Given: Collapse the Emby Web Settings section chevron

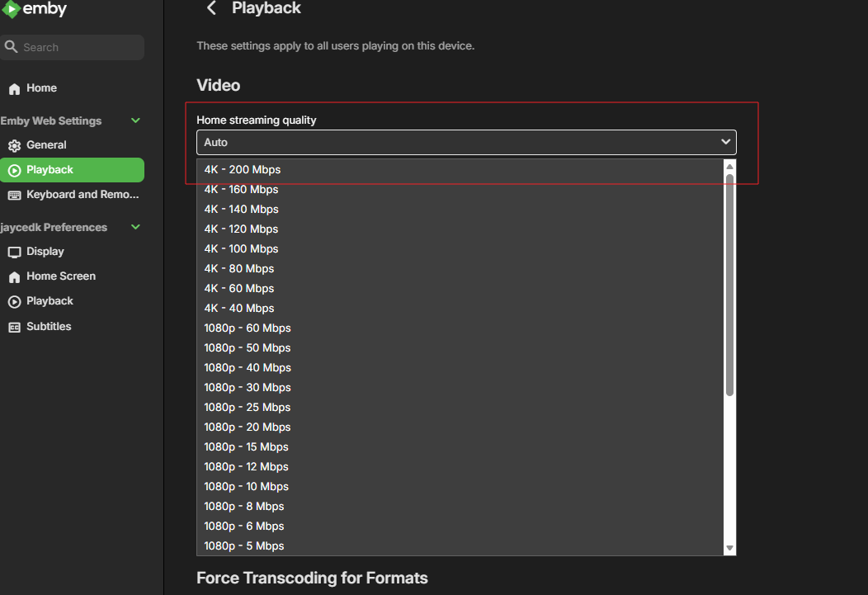Looking at the screenshot, I should click(135, 120).
